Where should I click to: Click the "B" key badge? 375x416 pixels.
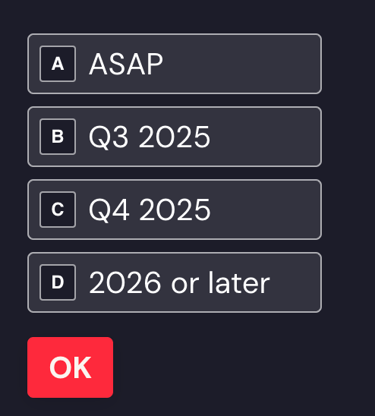[x=58, y=137]
